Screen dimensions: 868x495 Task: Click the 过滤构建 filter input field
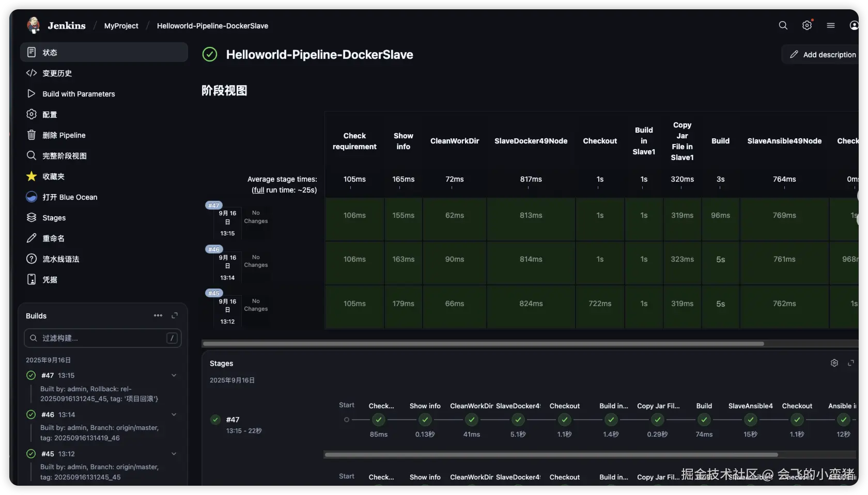(x=103, y=338)
